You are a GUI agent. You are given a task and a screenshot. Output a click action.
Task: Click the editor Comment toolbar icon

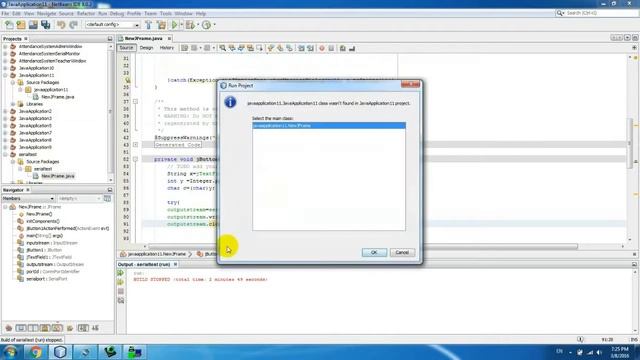pos(342,48)
